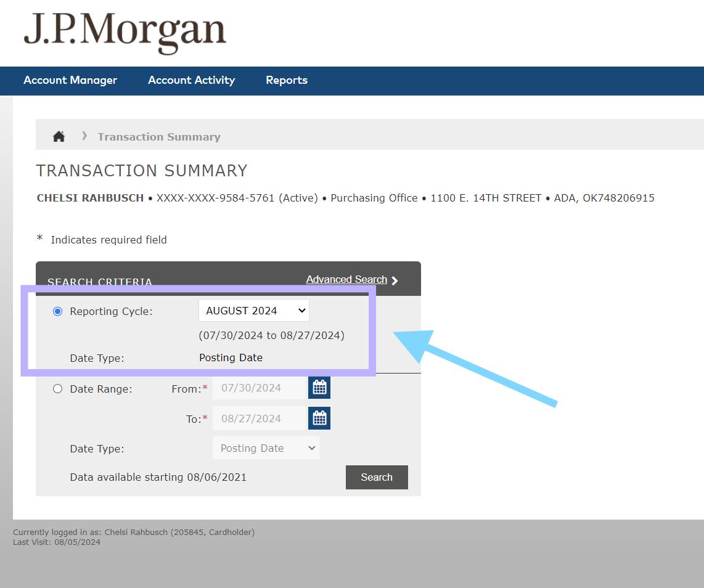
Task: Open the Reports menu
Action: [x=287, y=80]
